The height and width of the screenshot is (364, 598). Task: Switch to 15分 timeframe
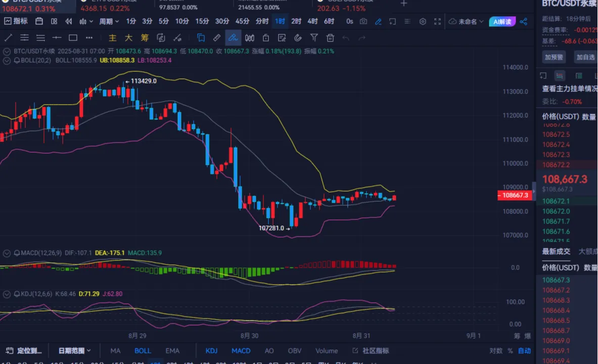point(202,21)
